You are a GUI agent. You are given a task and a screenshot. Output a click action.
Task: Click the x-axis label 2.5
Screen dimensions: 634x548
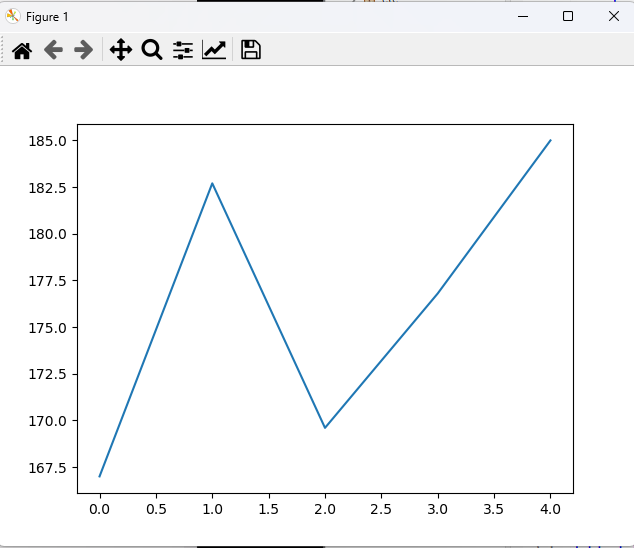click(x=381, y=509)
